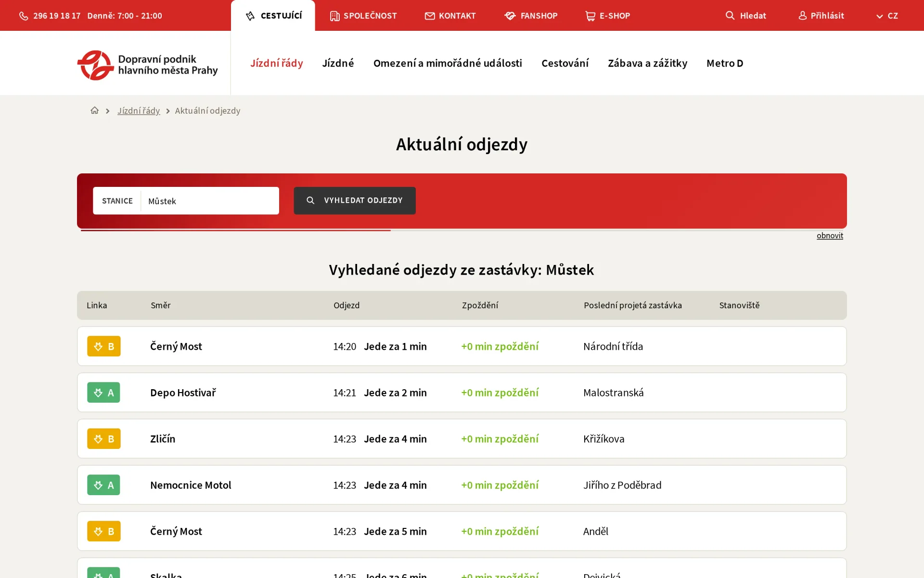The width and height of the screenshot is (924, 578).
Task: Click the phone icon beside 296 19 18 17
Action: (24, 16)
